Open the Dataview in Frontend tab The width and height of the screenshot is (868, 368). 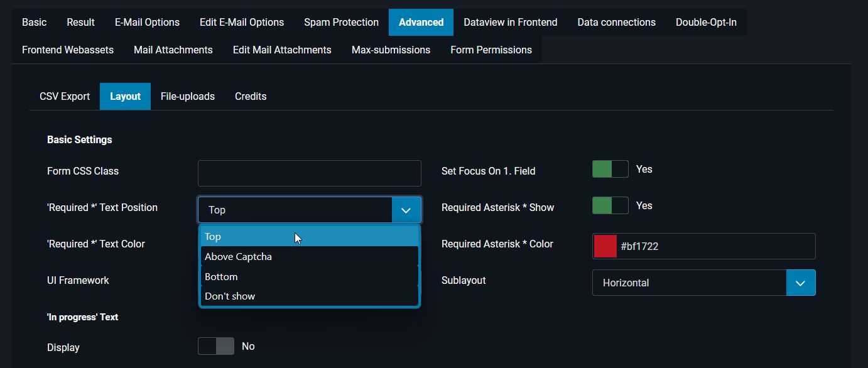[509, 22]
